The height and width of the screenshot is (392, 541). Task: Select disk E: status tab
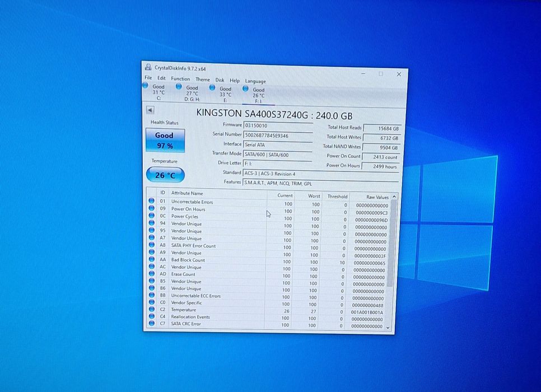222,94
